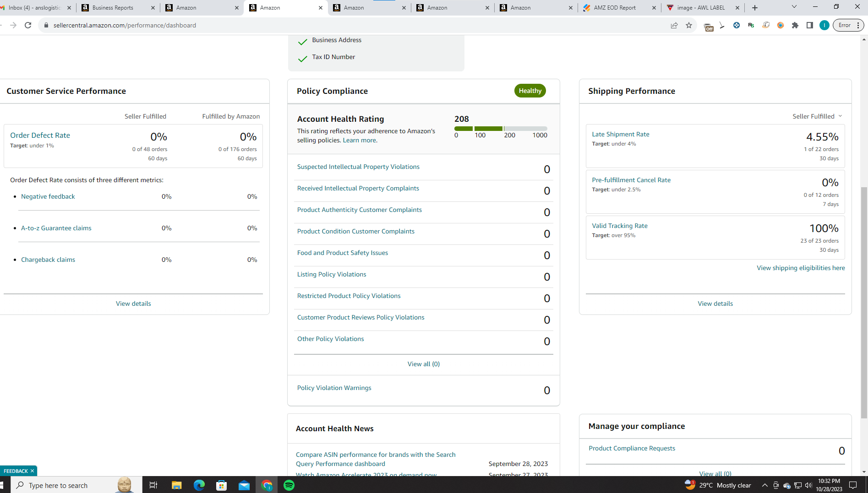
Task: Open weather widget 29°C Mostly clear
Action: click(718, 485)
